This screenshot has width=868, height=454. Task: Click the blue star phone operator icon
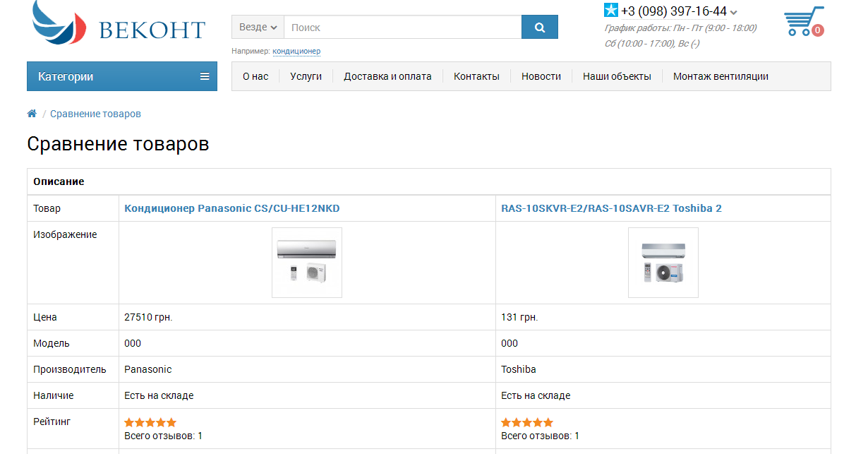click(x=611, y=11)
